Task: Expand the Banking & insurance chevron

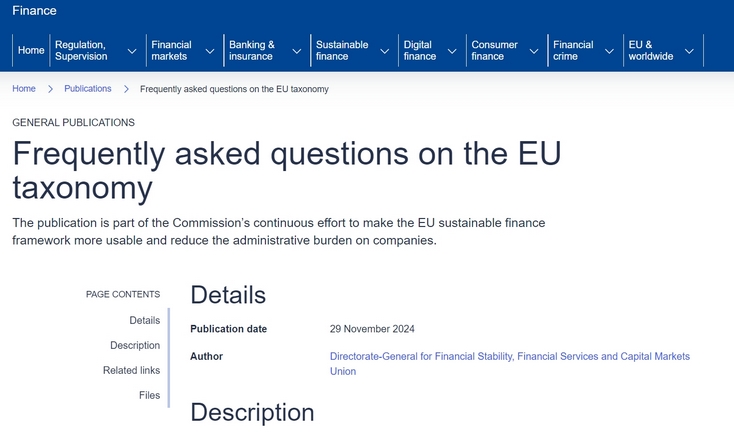Action: point(297,51)
